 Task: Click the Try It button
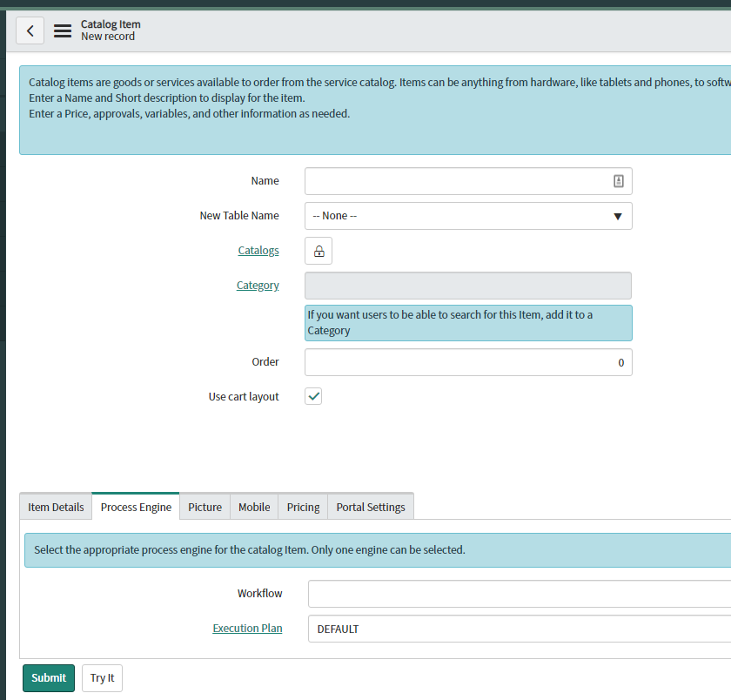pos(102,678)
